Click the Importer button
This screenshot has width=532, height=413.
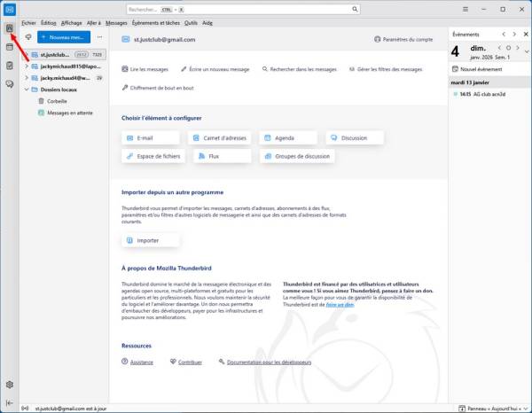pyautogui.click(x=149, y=240)
